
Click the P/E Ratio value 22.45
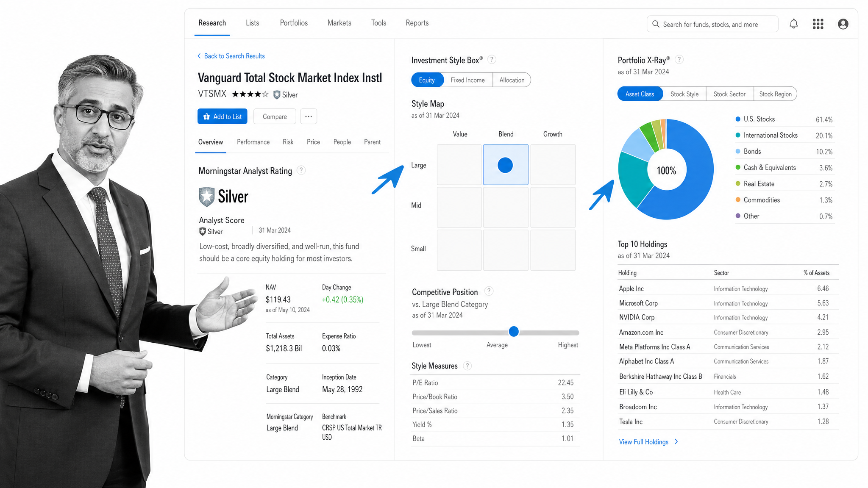click(x=566, y=383)
